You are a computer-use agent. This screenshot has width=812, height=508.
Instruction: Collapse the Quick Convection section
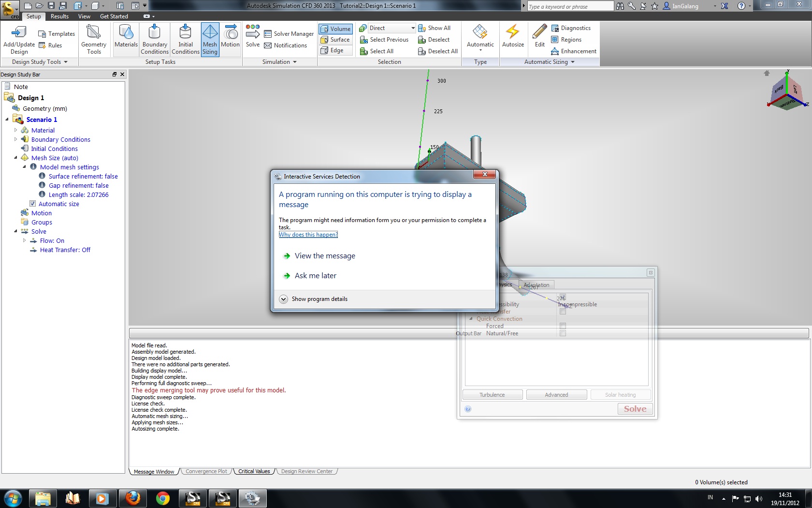coord(472,319)
